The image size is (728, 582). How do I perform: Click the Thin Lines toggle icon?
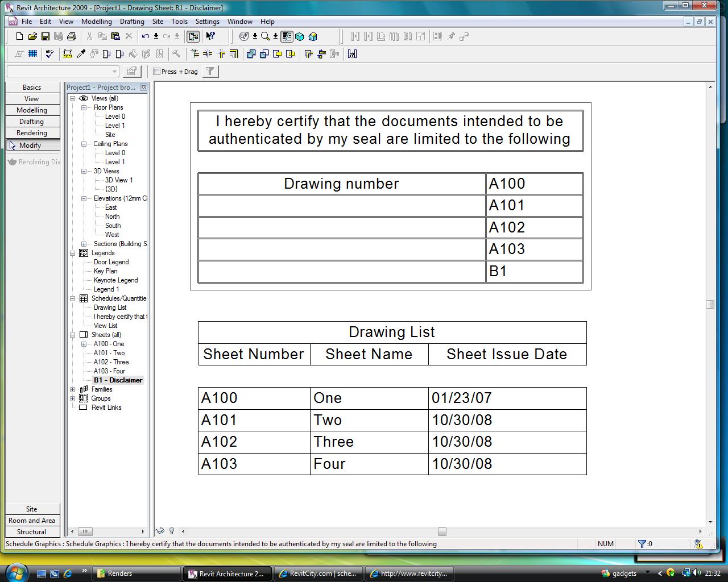[x=287, y=36]
